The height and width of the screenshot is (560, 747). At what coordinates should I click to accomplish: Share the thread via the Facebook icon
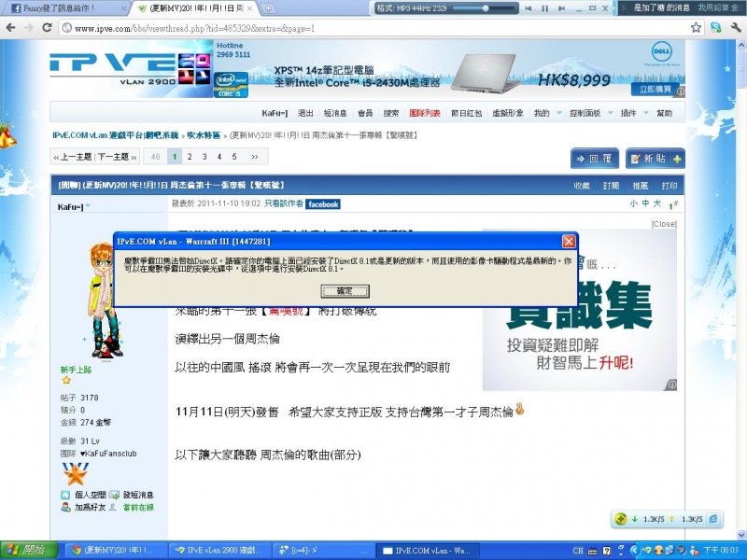tap(322, 203)
